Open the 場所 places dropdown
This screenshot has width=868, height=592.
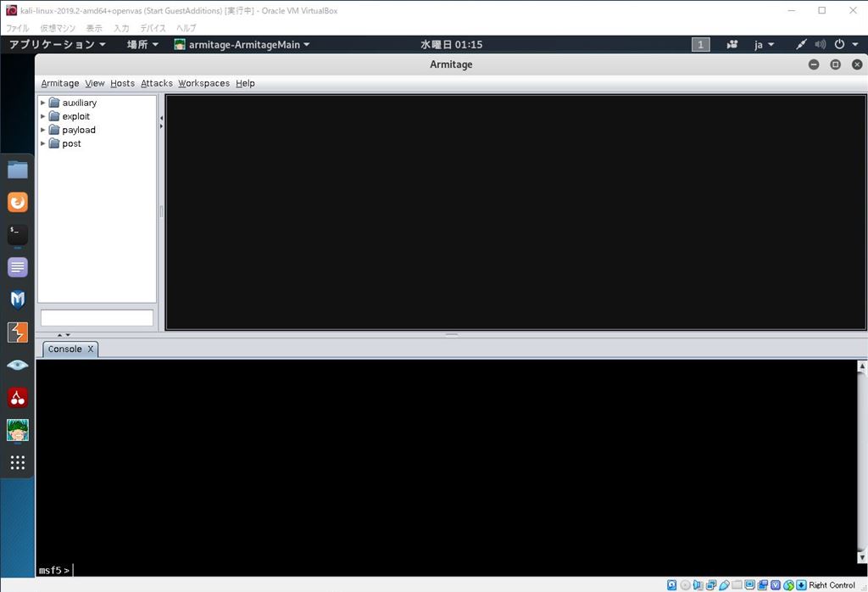(142, 44)
